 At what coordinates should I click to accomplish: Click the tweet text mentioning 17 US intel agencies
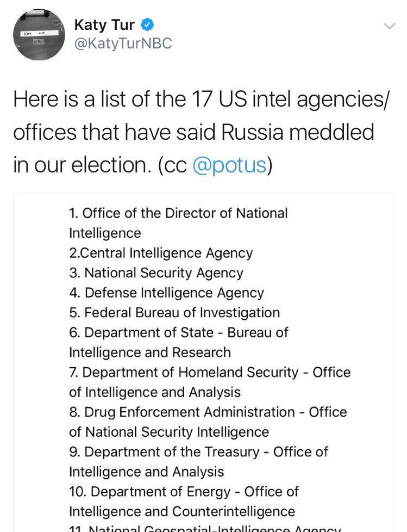(201, 100)
